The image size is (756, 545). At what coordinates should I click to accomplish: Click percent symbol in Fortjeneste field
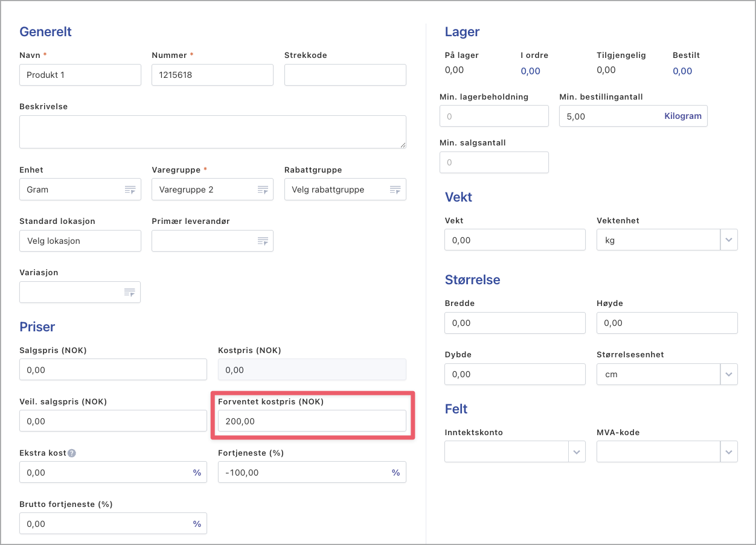tap(396, 473)
